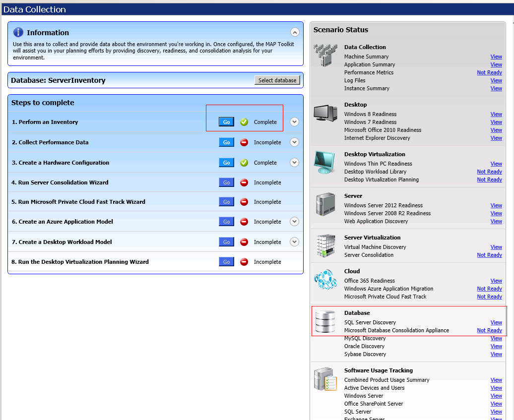Collapse the Information panel
This screenshot has height=420, width=514.
(295, 33)
